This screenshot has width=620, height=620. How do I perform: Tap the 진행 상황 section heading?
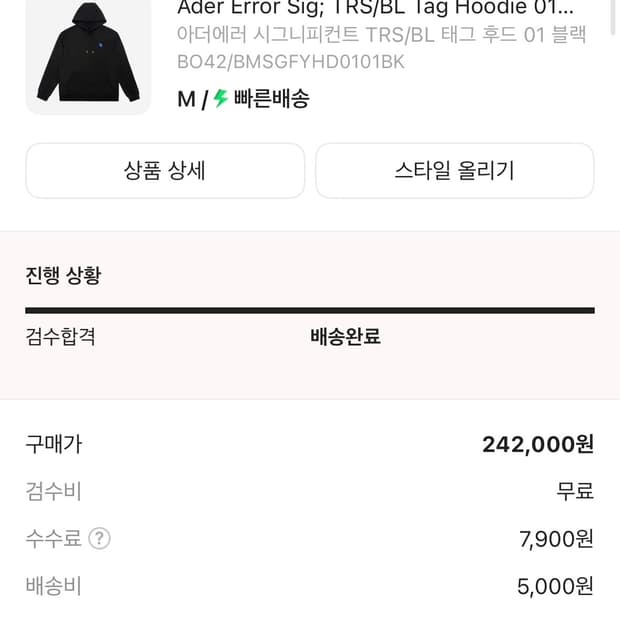(x=63, y=275)
